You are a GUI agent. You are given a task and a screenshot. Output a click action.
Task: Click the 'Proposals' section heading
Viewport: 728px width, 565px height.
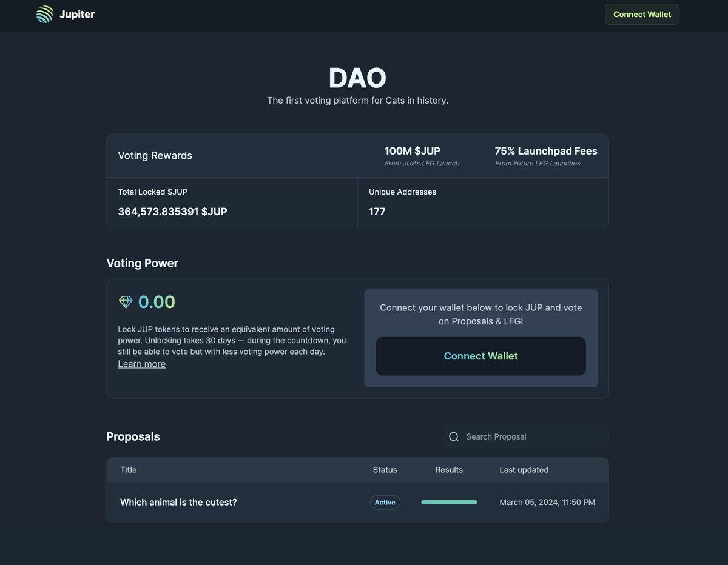133,436
